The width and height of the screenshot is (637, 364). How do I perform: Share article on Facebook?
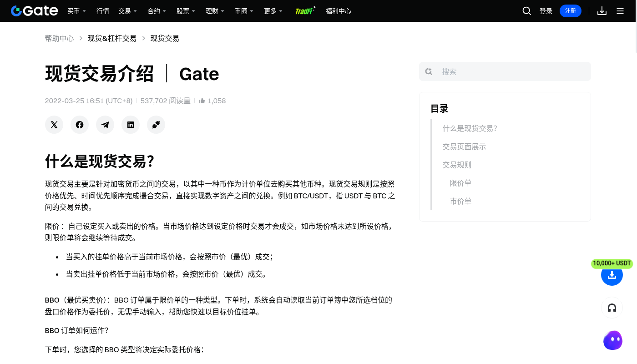point(80,125)
